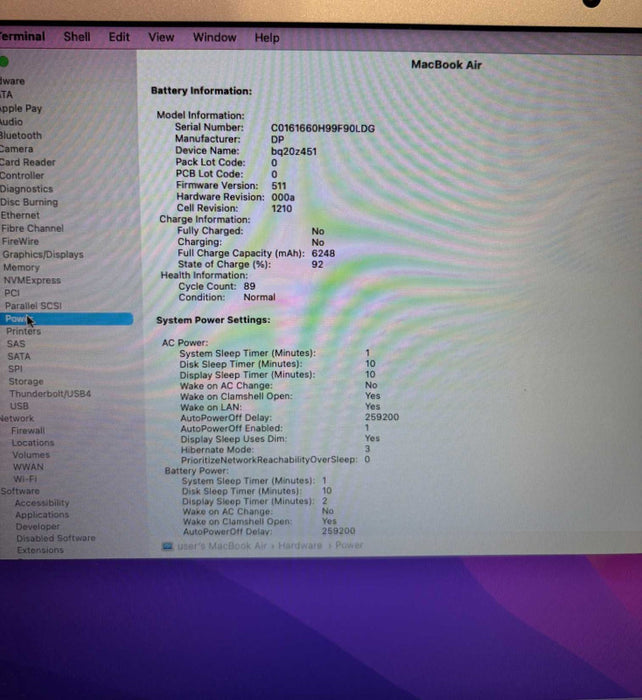Click the green zoom window button

(4, 62)
